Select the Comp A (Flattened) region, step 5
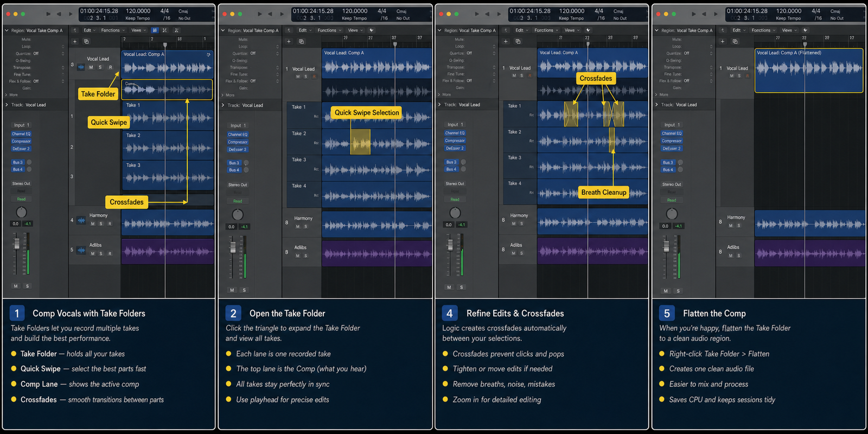Screen dimensions: 868x434 pyautogui.click(x=808, y=71)
